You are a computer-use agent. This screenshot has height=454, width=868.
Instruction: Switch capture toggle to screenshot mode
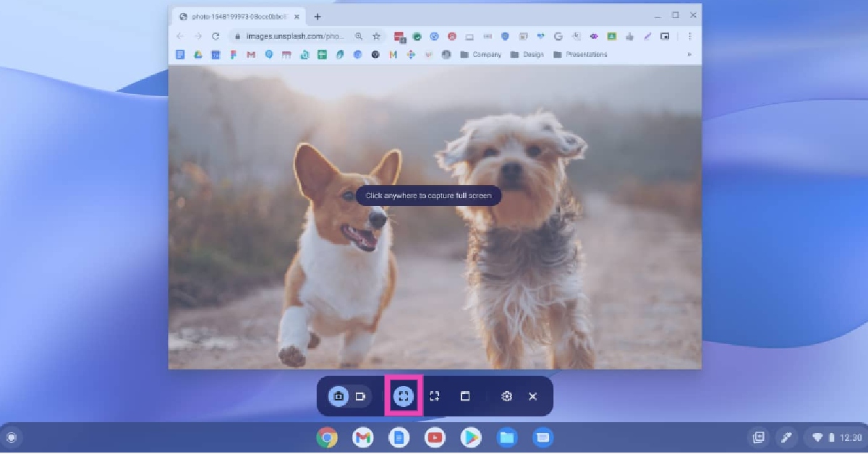click(339, 396)
